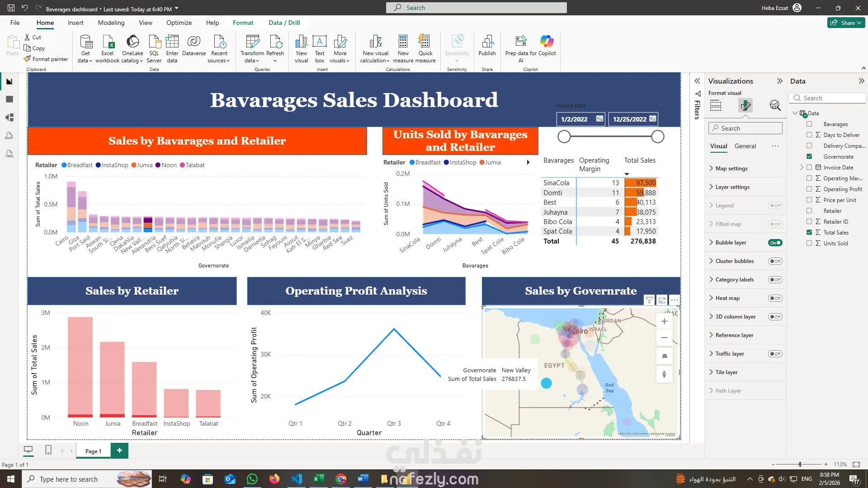This screenshot has height=488, width=868.
Task: Expand the Invoice Date field tree
Action: (x=802, y=167)
